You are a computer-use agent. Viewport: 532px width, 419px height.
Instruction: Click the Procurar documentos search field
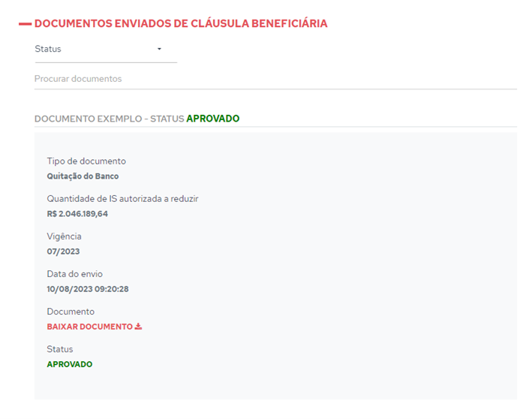(275, 79)
